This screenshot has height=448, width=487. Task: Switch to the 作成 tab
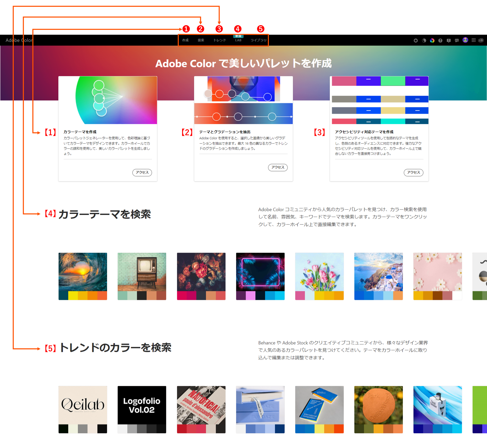(185, 40)
